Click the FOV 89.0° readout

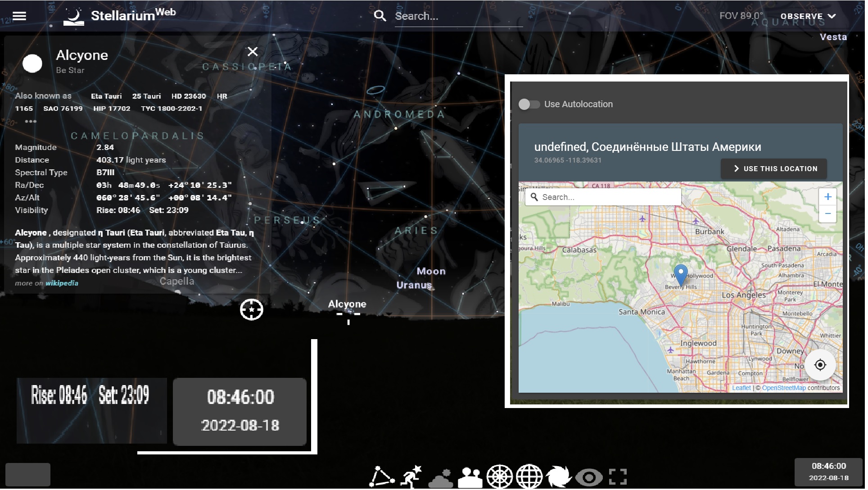[x=741, y=16]
